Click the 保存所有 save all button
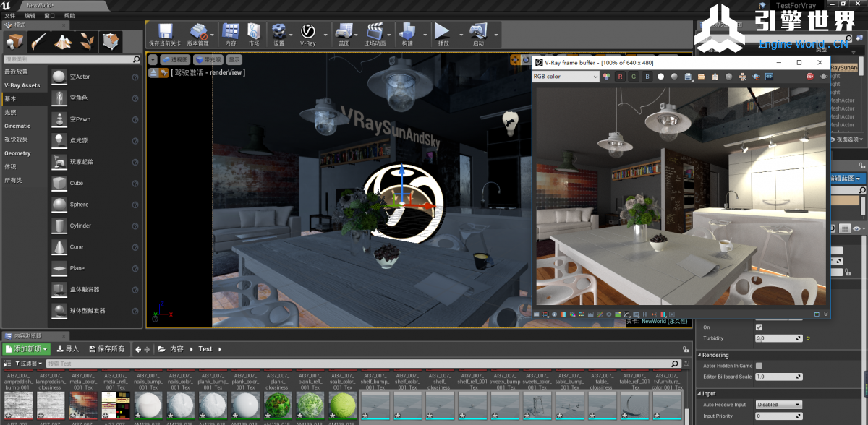Screen dimensions: 868x425 coord(106,349)
